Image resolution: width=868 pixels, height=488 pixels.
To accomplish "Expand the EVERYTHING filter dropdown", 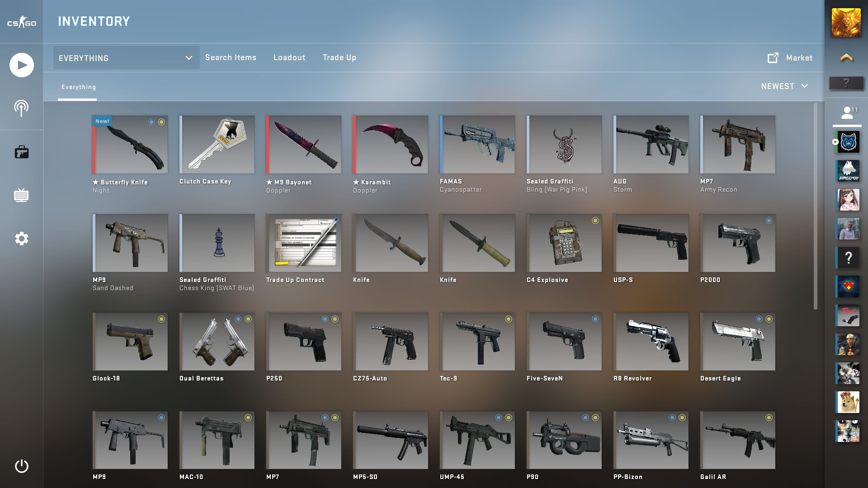I will (x=126, y=58).
